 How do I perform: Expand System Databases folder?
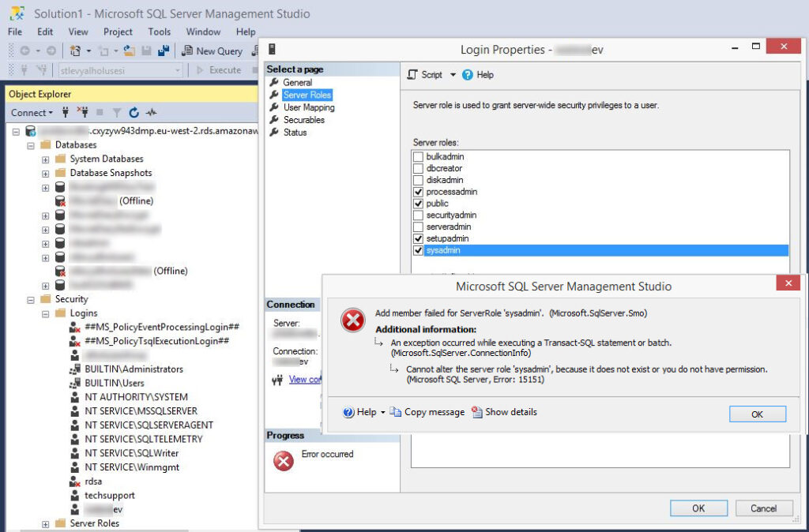[45, 159]
